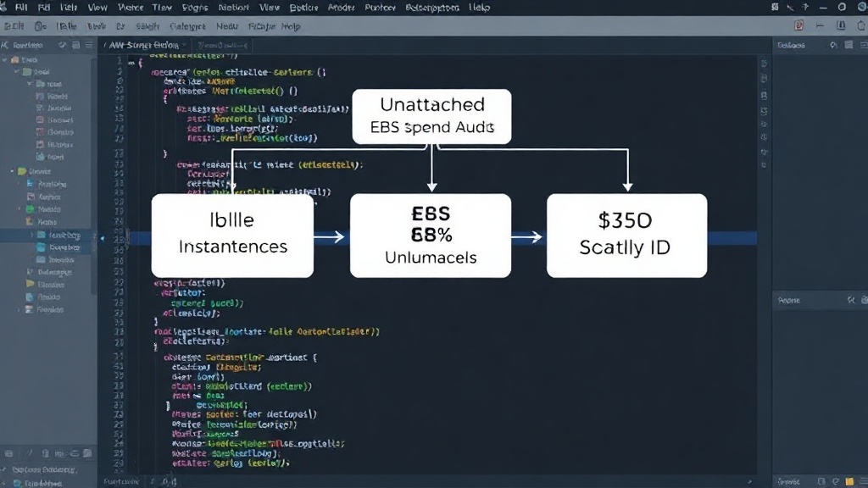Click the Apple logo in the menu bar
This screenshot has width=868, height=488.
click(4, 7)
